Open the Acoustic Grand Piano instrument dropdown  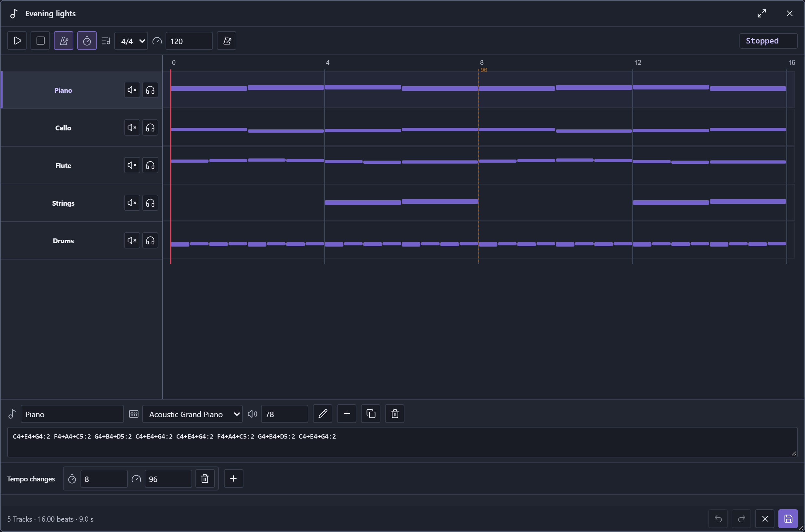click(192, 414)
